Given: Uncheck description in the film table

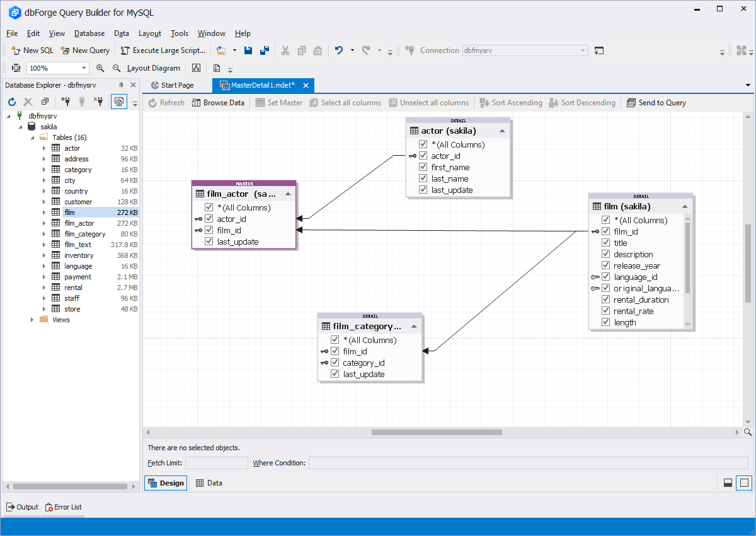Looking at the screenshot, I should 606,254.
